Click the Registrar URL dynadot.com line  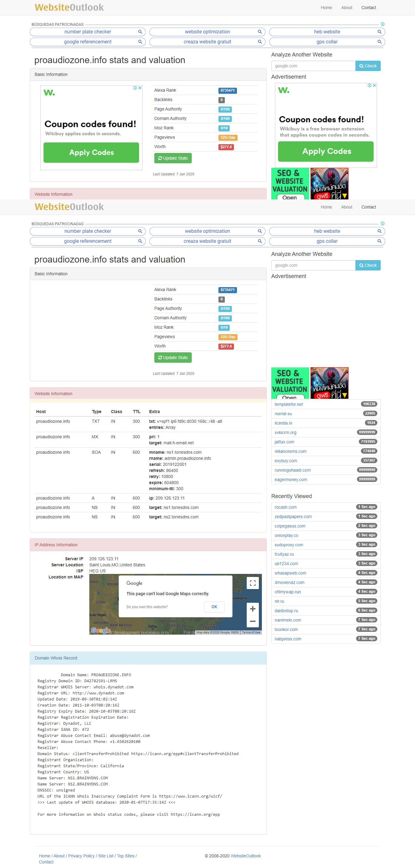click(x=81, y=693)
